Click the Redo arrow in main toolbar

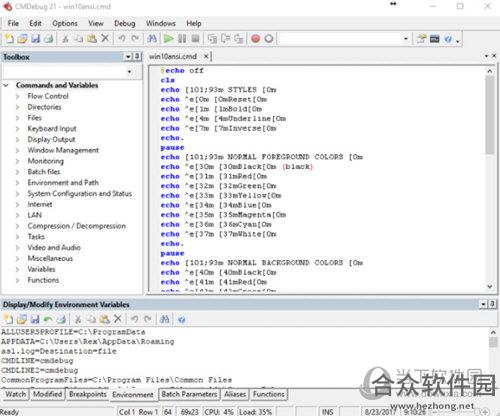tap(135, 39)
